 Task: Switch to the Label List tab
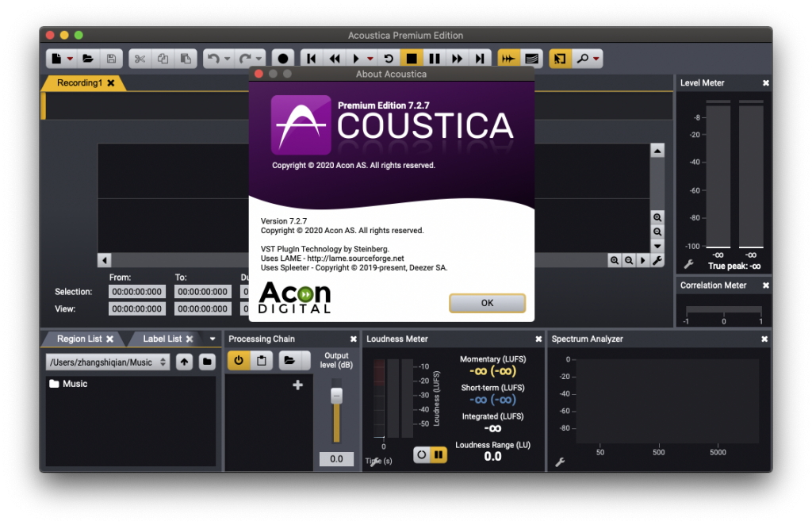(x=162, y=339)
